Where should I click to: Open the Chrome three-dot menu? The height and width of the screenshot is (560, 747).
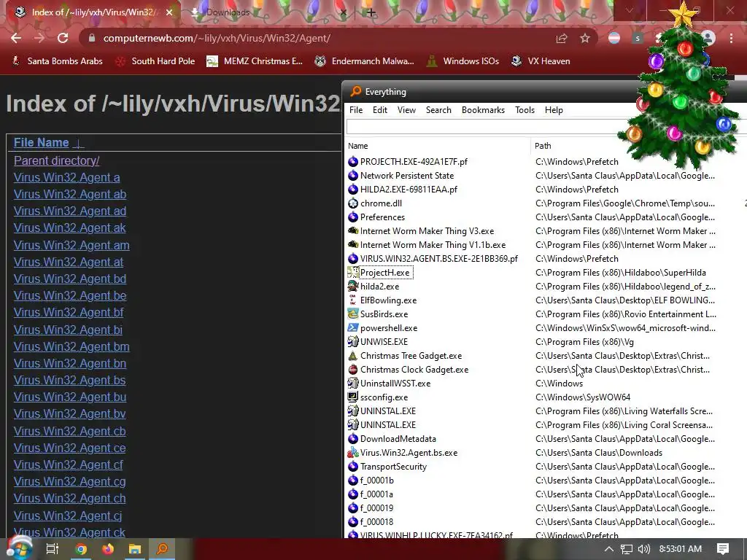pos(731,38)
